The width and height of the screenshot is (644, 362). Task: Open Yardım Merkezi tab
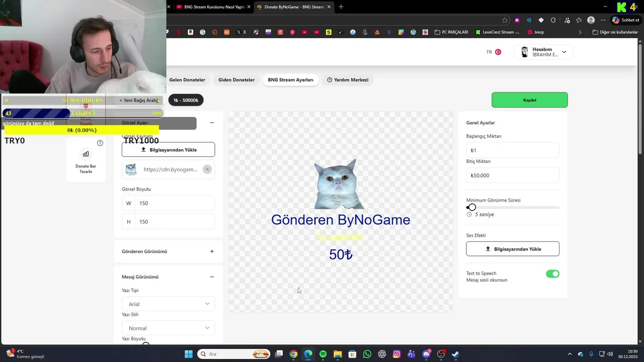coord(348,80)
